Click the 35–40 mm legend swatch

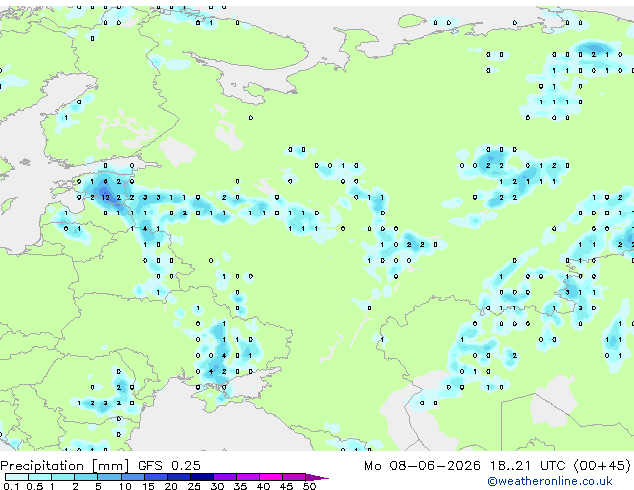coord(247,477)
